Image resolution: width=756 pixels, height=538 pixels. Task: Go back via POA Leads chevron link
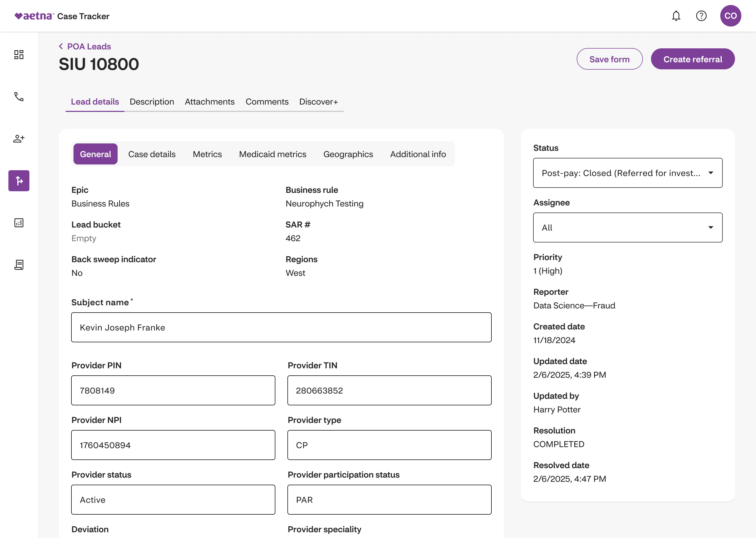pos(85,46)
